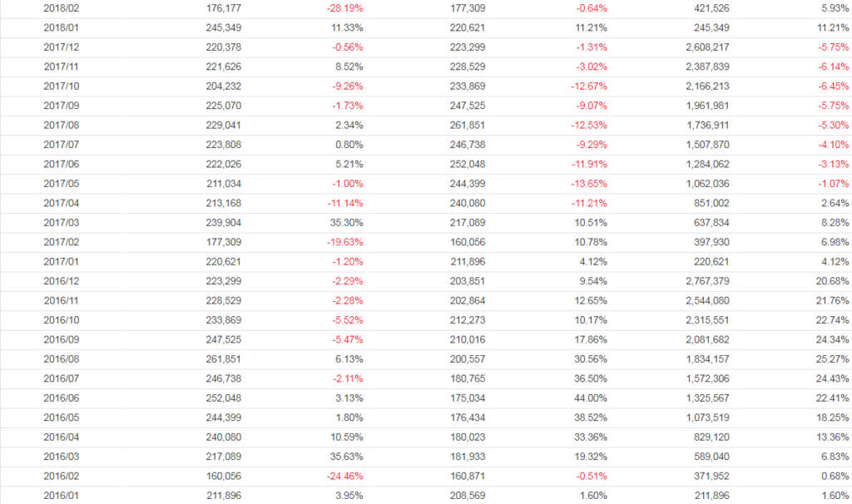Click the 204,232 value cell
The image size is (852, 504).
pyautogui.click(x=223, y=86)
